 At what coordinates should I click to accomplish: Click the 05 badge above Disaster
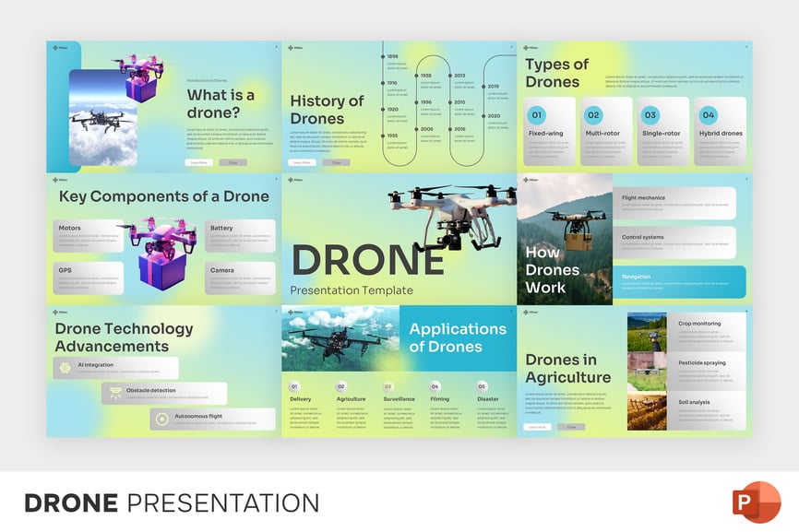482,387
